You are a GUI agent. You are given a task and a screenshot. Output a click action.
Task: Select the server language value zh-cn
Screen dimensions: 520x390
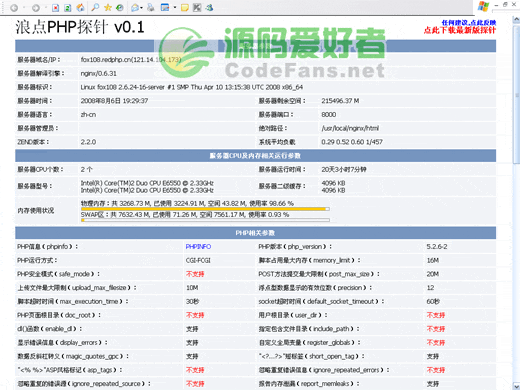point(88,114)
